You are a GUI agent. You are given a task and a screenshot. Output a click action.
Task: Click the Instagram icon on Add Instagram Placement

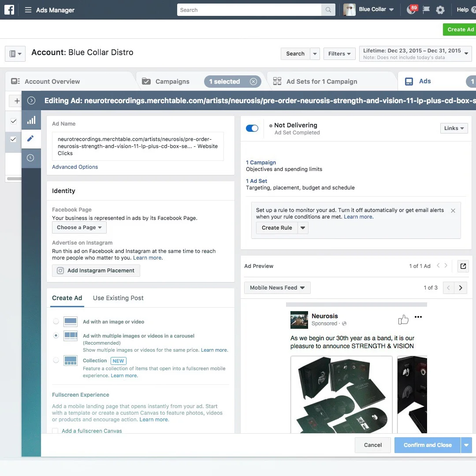[x=60, y=271]
